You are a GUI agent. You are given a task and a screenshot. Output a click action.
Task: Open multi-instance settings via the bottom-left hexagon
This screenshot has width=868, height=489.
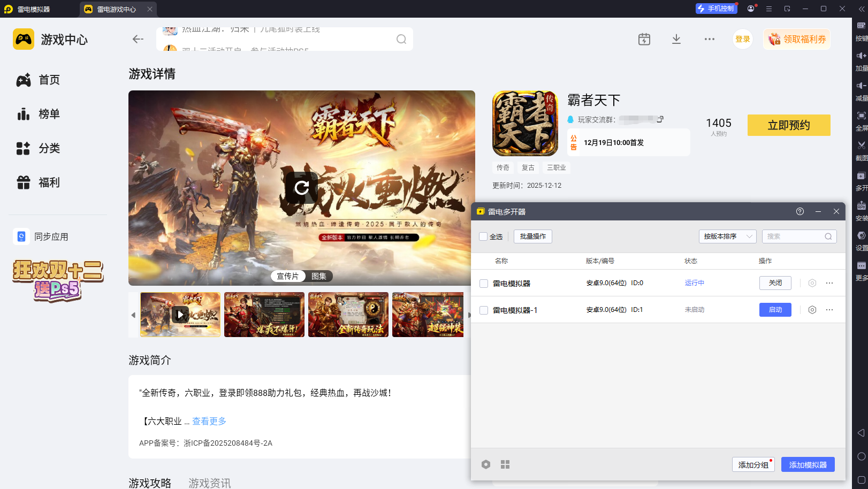click(x=486, y=464)
